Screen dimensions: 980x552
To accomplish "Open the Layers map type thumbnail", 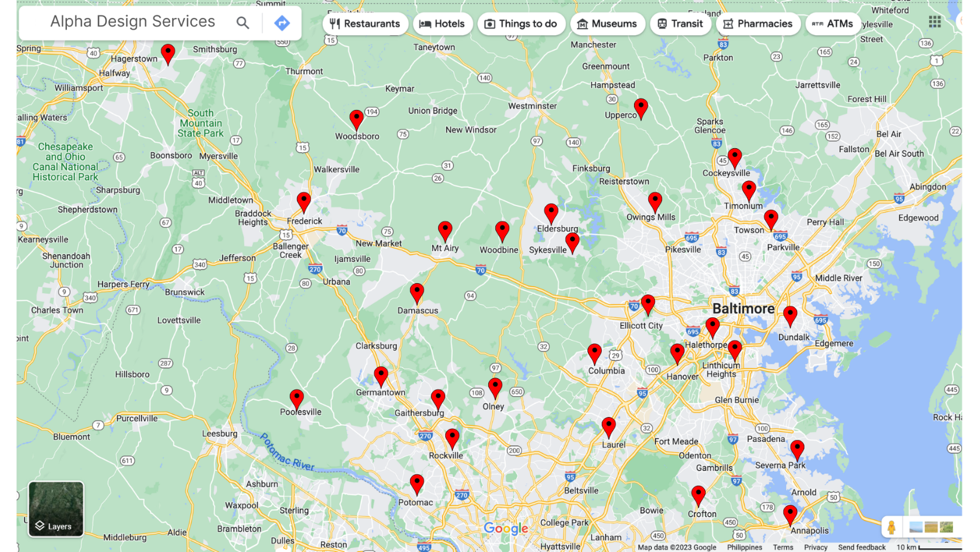I will [56, 509].
